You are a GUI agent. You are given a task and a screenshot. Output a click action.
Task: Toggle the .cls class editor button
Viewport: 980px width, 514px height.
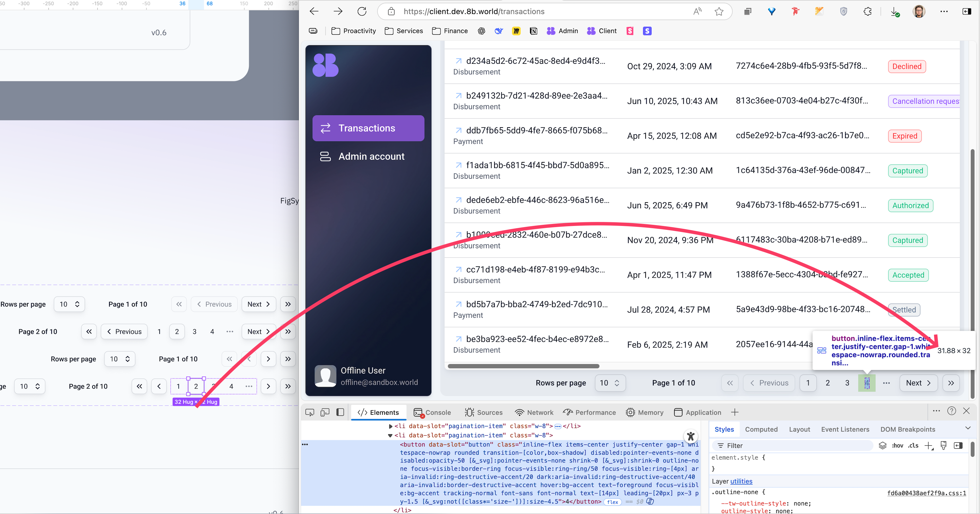pyautogui.click(x=913, y=446)
